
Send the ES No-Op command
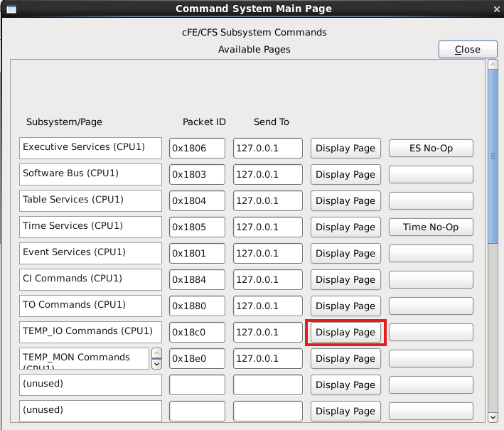coord(431,149)
